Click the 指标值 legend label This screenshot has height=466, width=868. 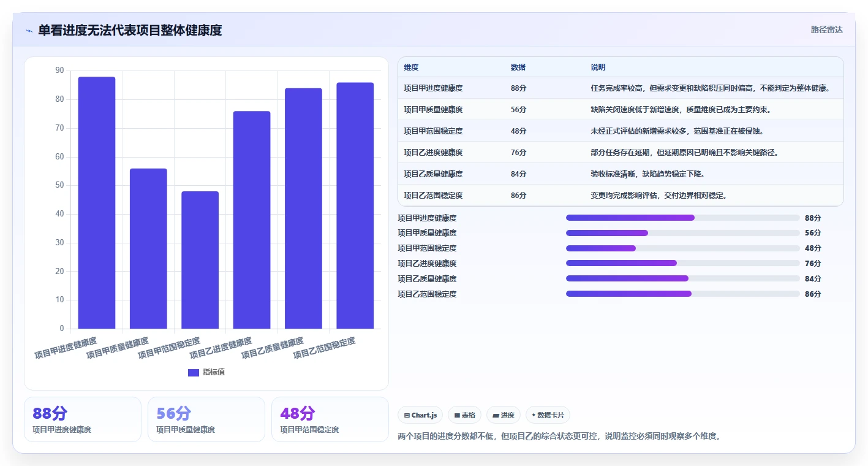pos(214,372)
